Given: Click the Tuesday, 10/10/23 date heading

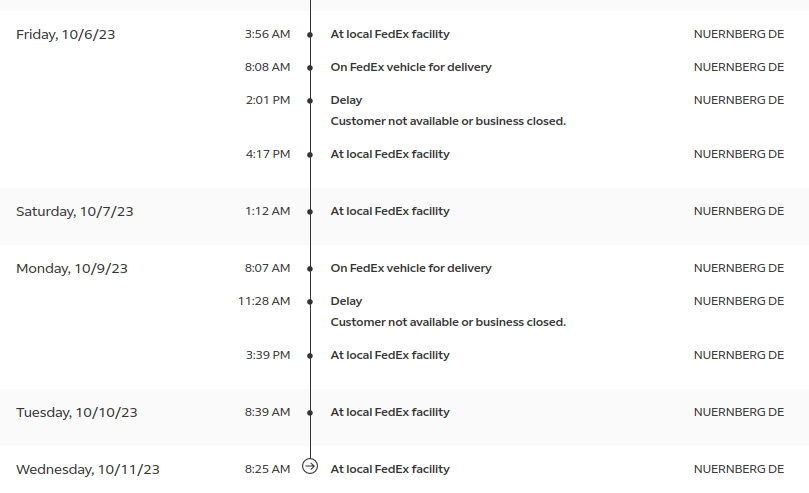Looking at the screenshot, I should pos(77,413).
